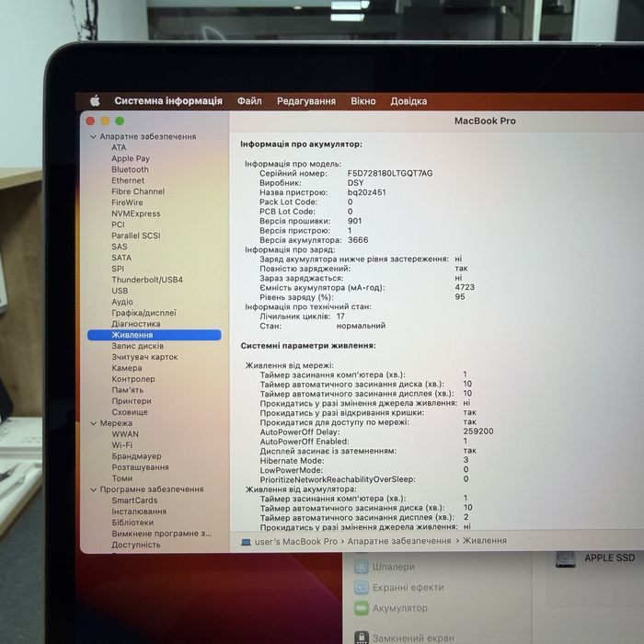
Task: Select PCI in the sidebar
Action: 118,224
